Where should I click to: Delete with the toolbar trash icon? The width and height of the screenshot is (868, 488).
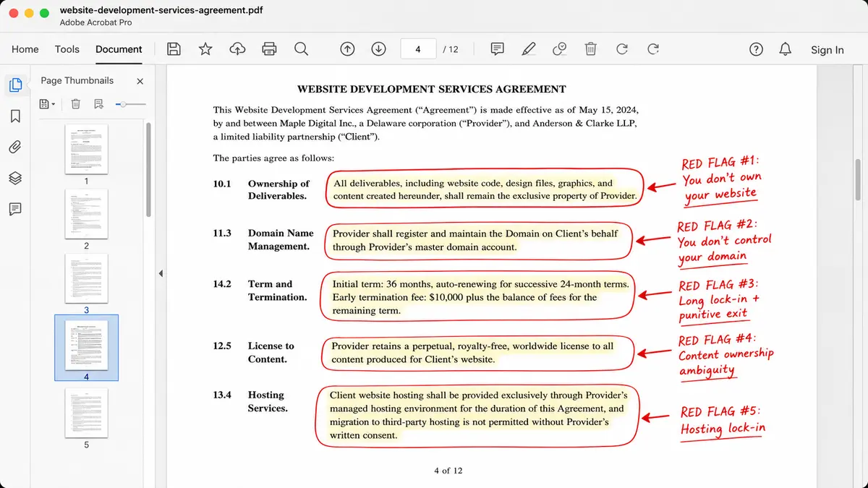pos(591,49)
